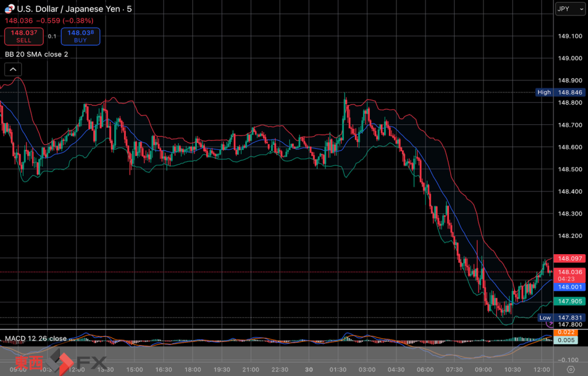
Task: Select the MACD 12 26 close indicator label
Action: click(35, 339)
